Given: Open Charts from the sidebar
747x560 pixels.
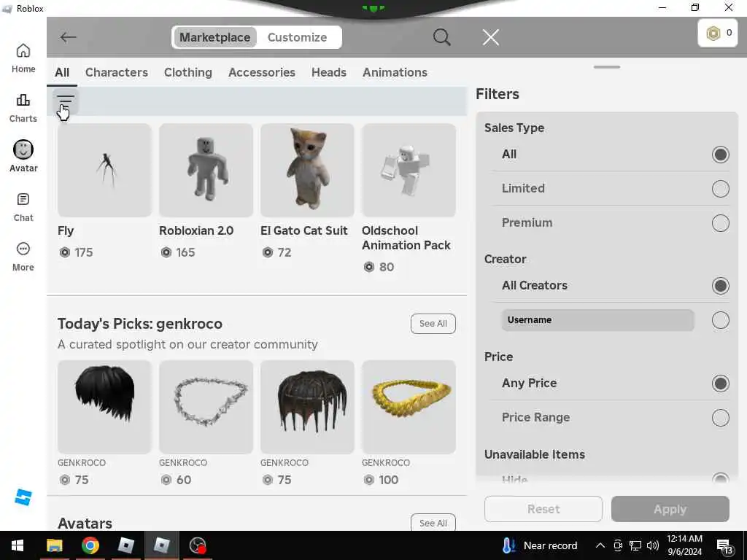Looking at the screenshot, I should click(23, 108).
